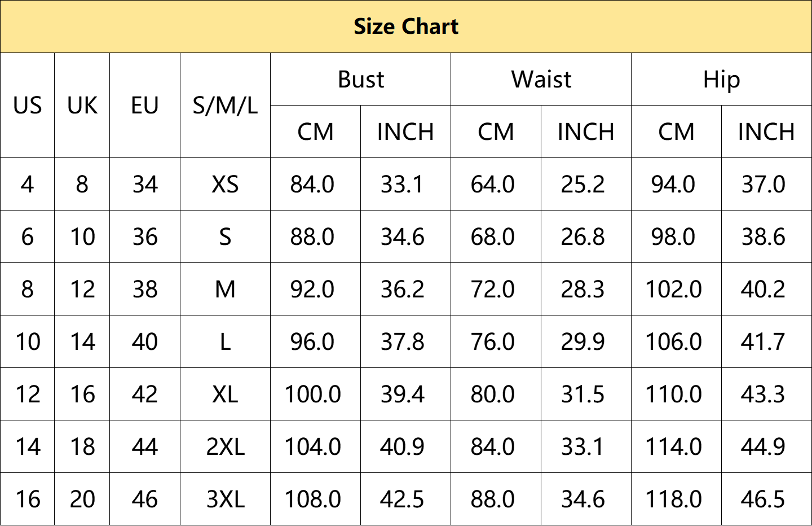Click the XS size cell
The image size is (812, 526).
225,185
